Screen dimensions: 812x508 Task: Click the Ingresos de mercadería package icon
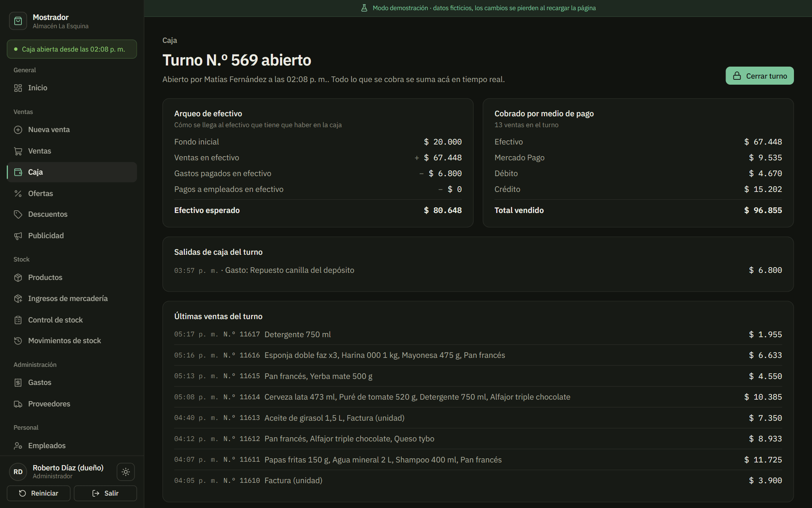coord(18,299)
